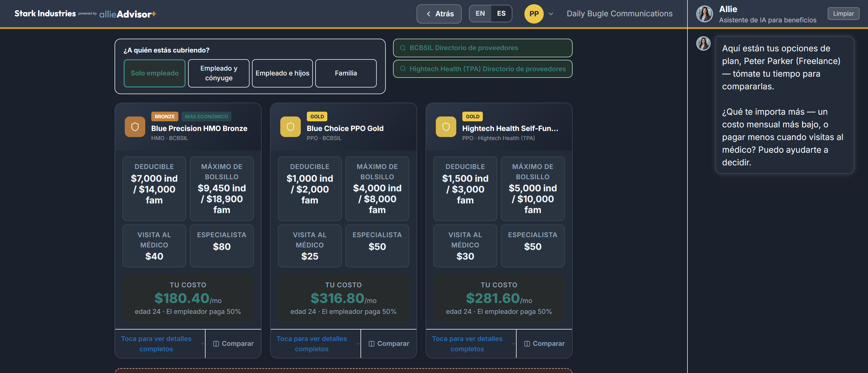Click the GOLD badge on Hightech Health
This screenshot has height=373, width=868.
pyautogui.click(x=472, y=116)
